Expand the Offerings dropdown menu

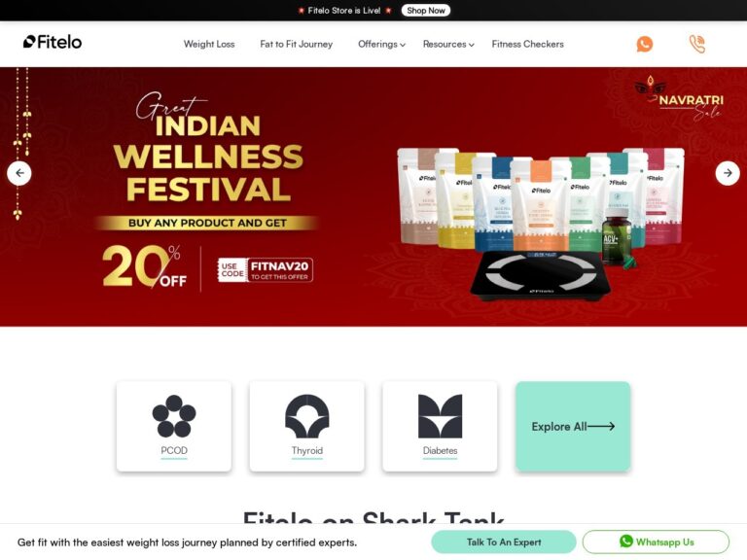[381, 44]
